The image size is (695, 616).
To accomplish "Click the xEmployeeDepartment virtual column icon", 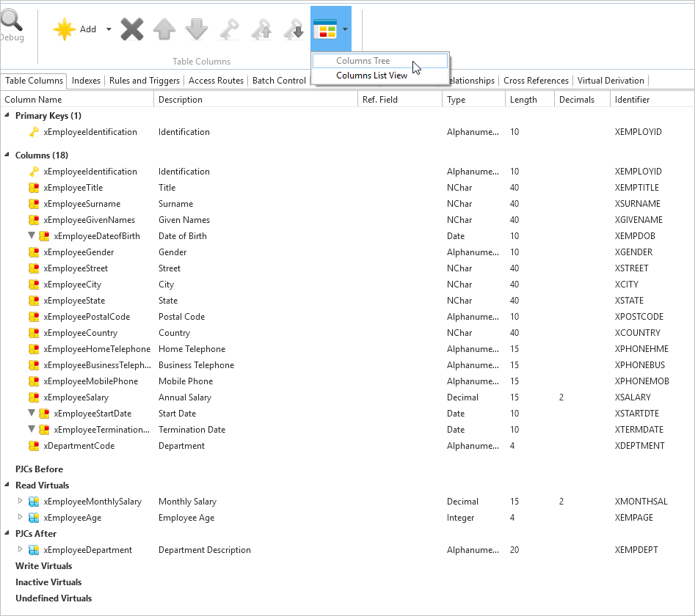I will click(x=34, y=550).
